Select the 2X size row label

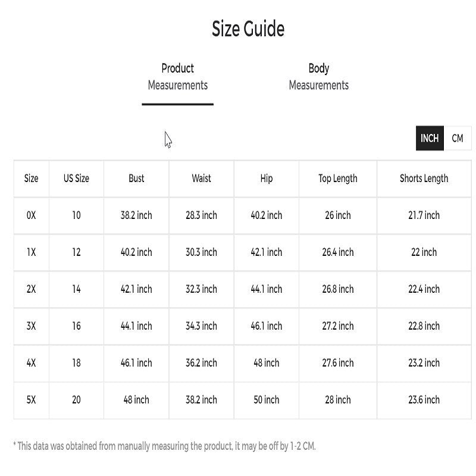pyautogui.click(x=31, y=289)
